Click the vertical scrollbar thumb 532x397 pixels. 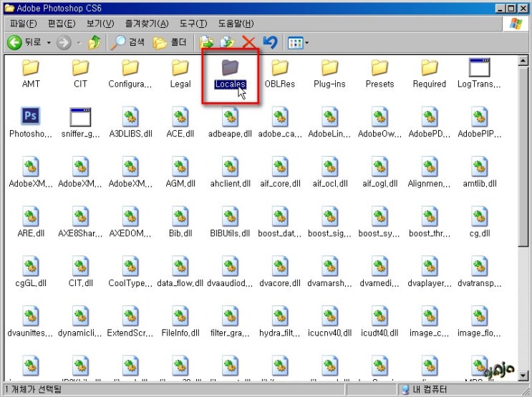click(523, 156)
